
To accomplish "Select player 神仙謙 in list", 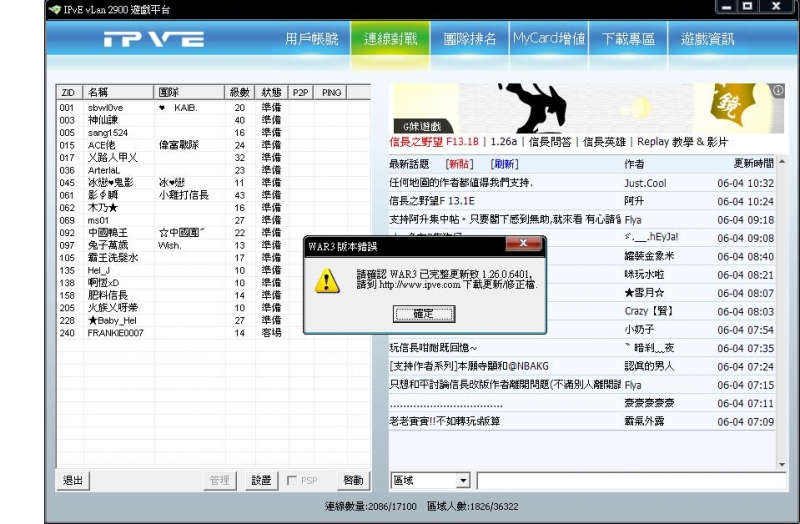I will (213, 120).
